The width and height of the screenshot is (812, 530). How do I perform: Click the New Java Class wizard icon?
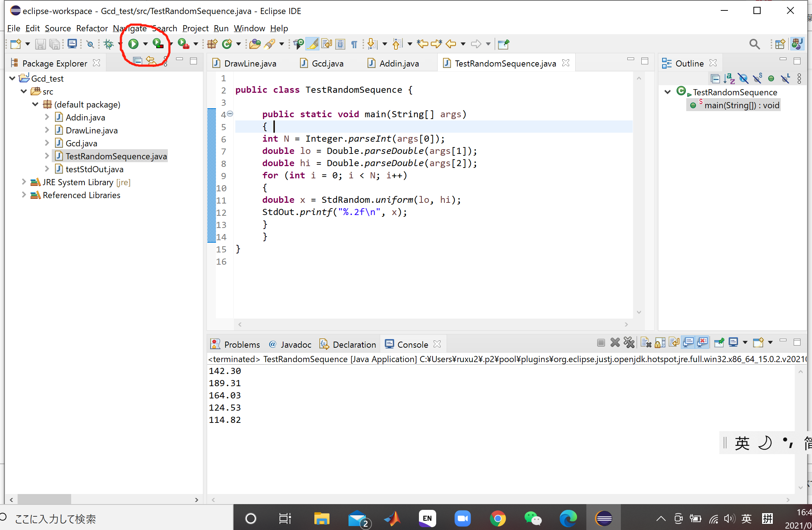click(x=227, y=44)
